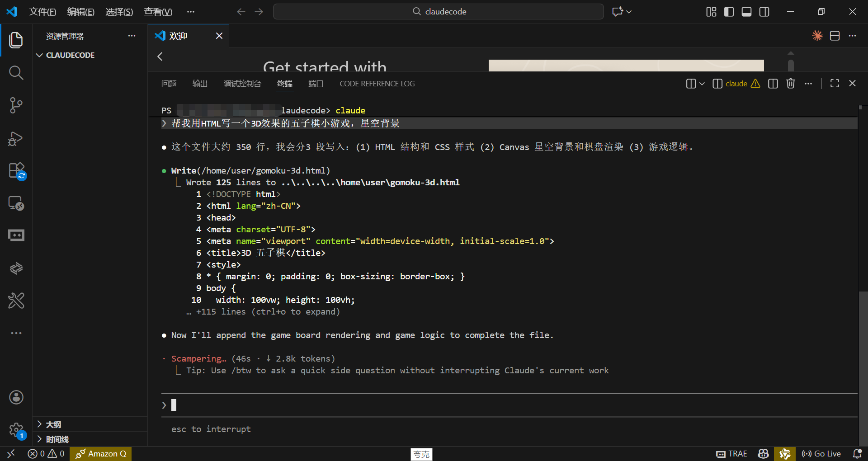The height and width of the screenshot is (461, 868).
Task: Open 文件(F) menu
Action: click(x=42, y=12)
